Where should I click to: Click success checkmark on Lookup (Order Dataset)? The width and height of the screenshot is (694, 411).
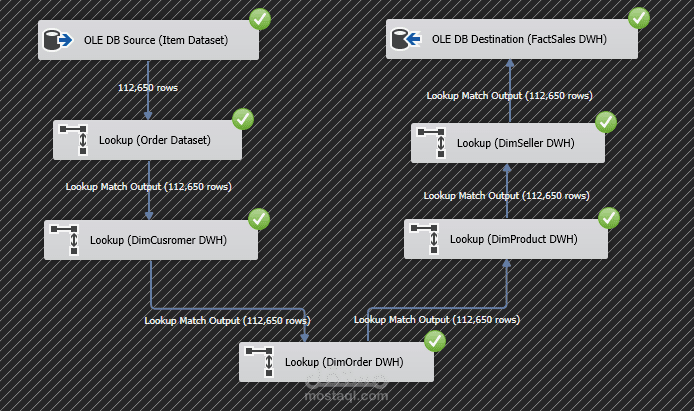[x=243, y=119]
